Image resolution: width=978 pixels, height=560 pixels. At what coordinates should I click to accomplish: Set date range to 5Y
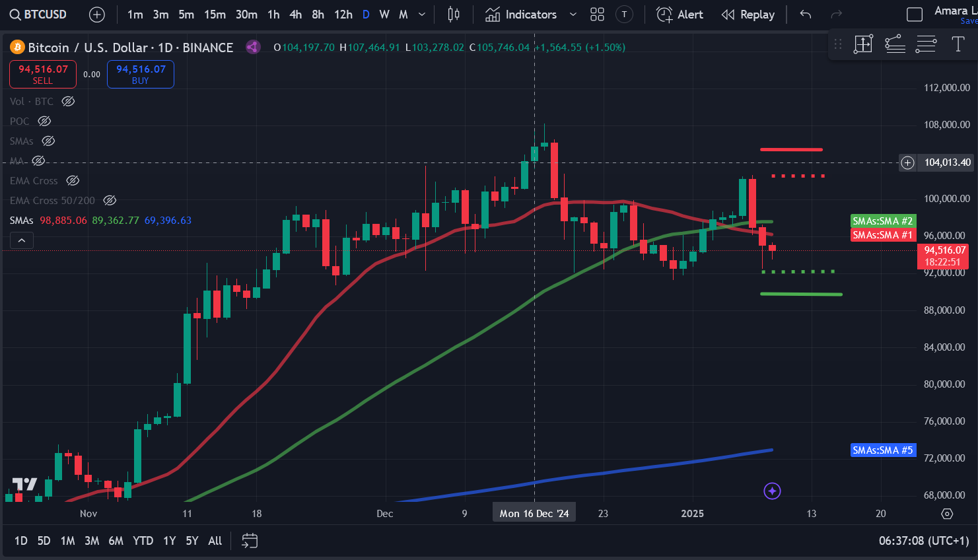192,541
